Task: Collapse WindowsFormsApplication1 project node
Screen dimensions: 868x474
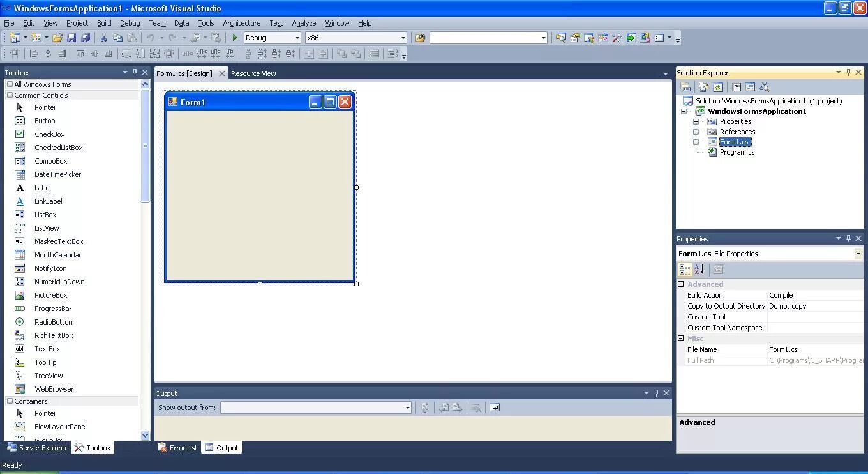Action: tap(684, 111)
